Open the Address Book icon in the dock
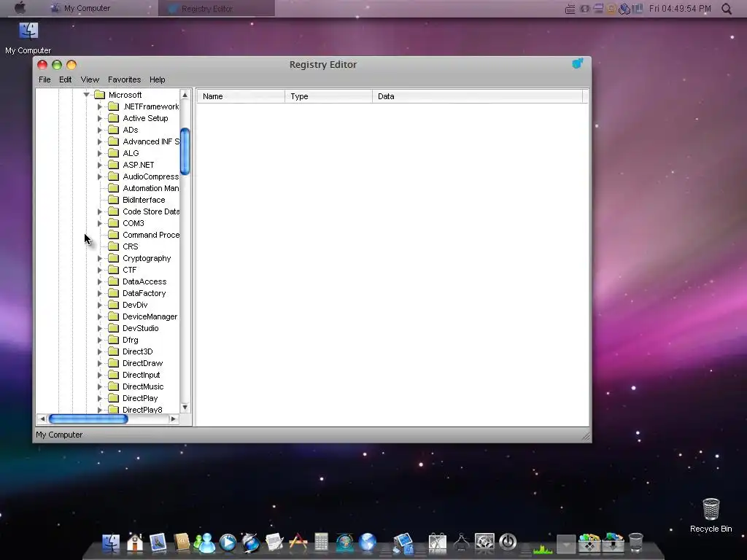The width and height of the screenshot is (747, 560). (182, 542)
